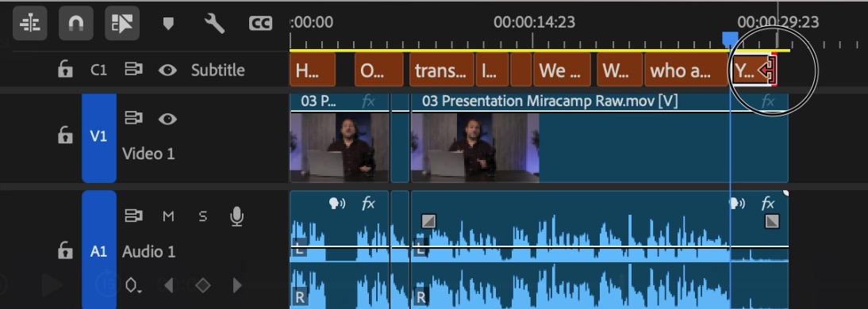
Task: Click the dialogue speech icon on first audio clip
Action: (336, 204)
